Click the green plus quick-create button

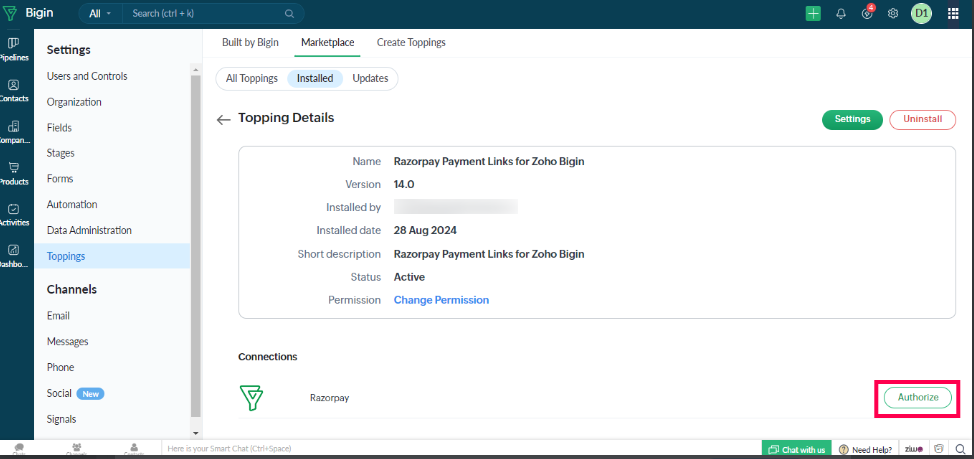[813, 14]
